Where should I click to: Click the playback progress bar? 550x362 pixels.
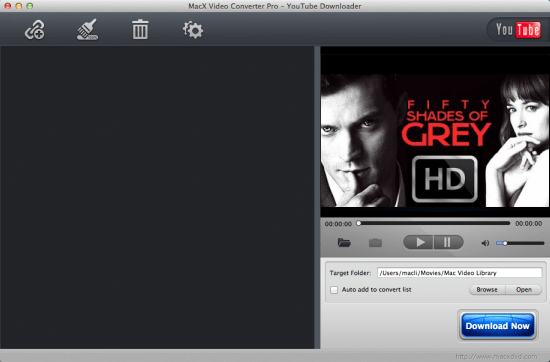click(x=434, y=223)
